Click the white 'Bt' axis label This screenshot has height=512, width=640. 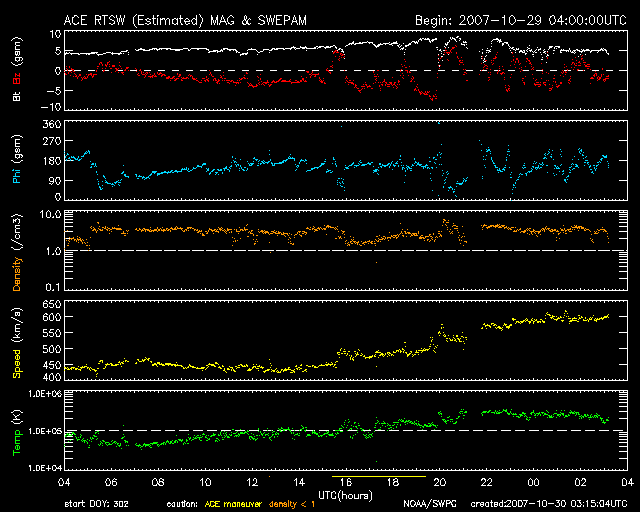coord(17,96)
